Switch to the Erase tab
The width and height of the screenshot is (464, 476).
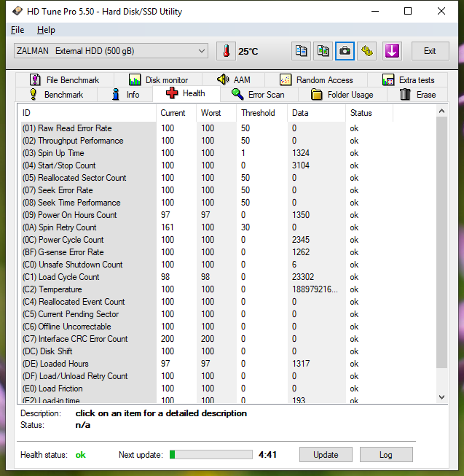point(417,95)
